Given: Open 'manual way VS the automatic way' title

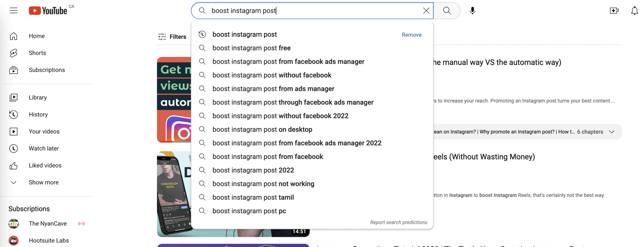Looking at the screenshot, I should point(497,62).
